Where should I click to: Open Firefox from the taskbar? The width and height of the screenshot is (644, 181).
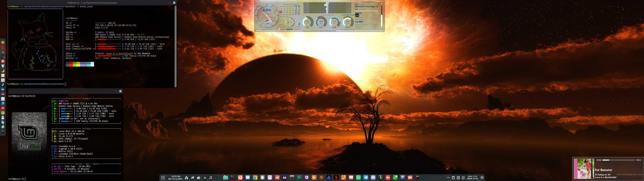pyautogui.click(x=240, y=177)
